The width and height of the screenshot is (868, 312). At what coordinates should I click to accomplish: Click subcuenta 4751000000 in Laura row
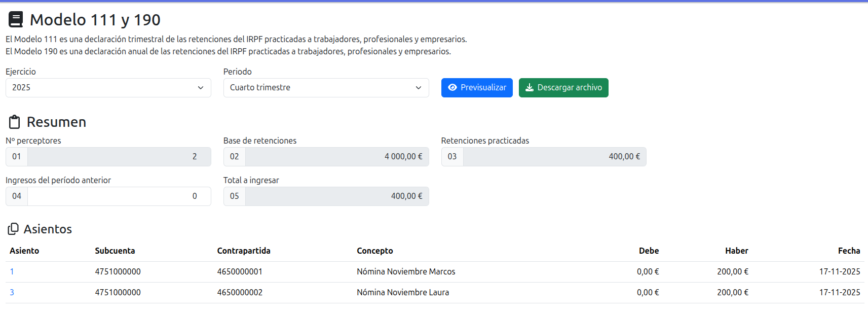point(118,293)
